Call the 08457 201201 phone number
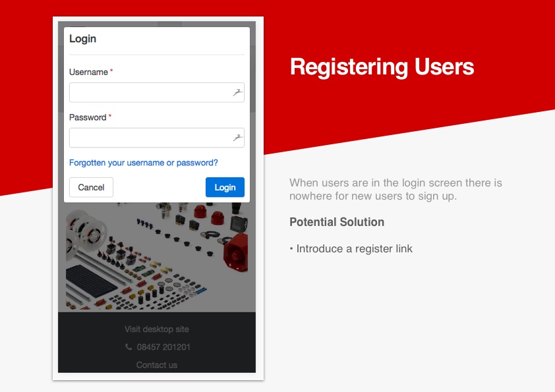Image resolution: width=555 pixels, height=392 pixels. point(163,347)
